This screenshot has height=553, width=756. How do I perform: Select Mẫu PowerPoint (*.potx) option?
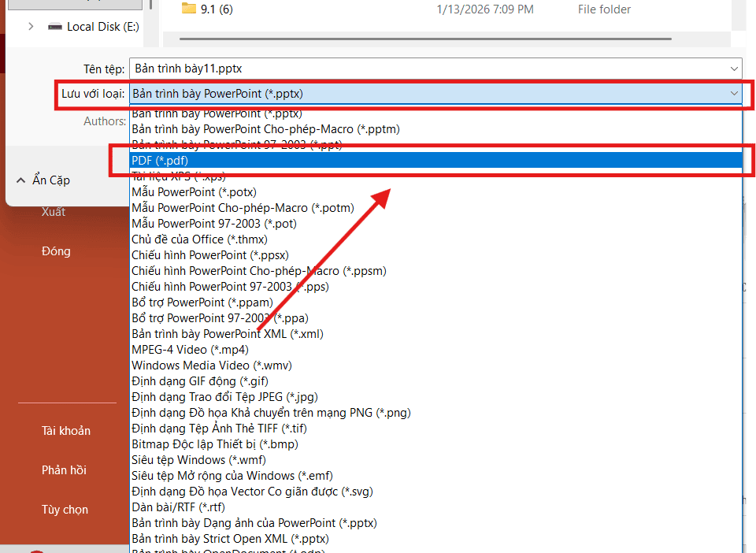435,192
